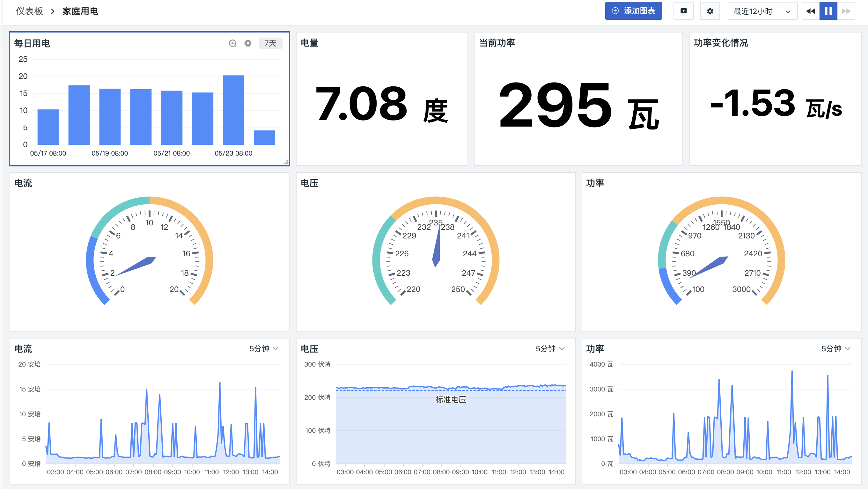Click the 家庭用电 breadcrumb title
868x489 pixels.
80,11
